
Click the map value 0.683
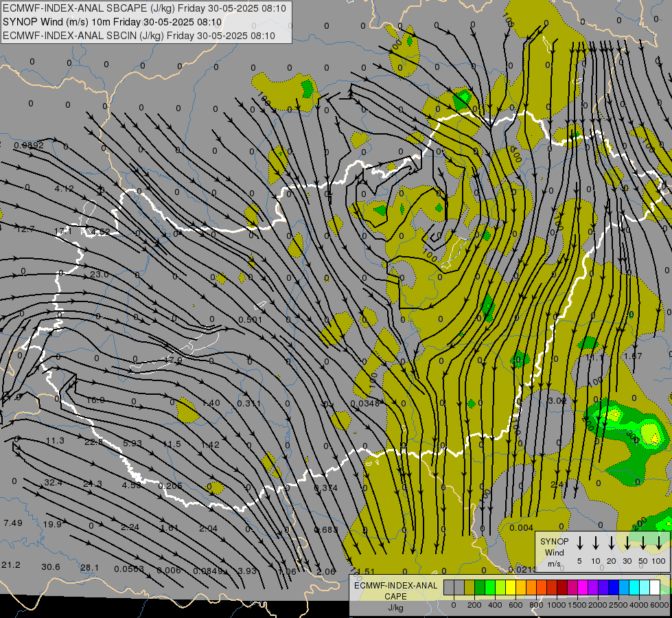(326, 529)
